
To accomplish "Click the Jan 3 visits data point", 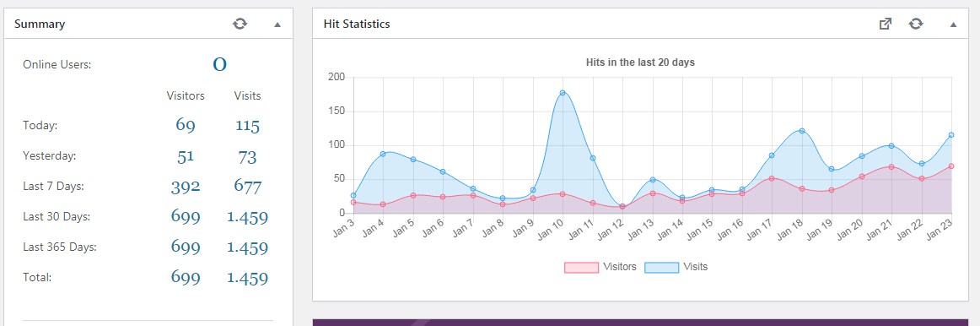I will 353,196.
